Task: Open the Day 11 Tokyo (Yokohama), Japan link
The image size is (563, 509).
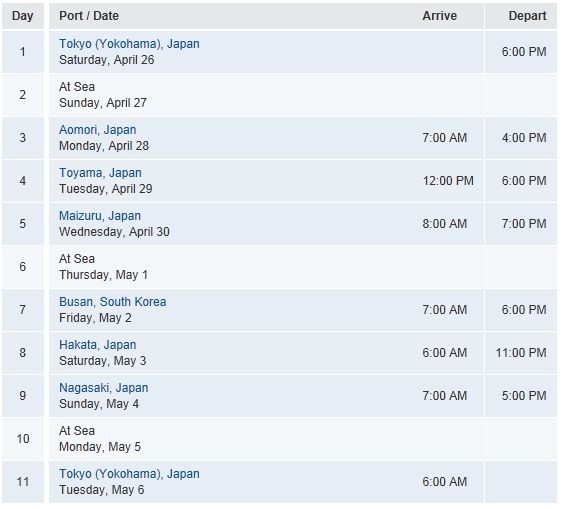Action: [129, 474]
